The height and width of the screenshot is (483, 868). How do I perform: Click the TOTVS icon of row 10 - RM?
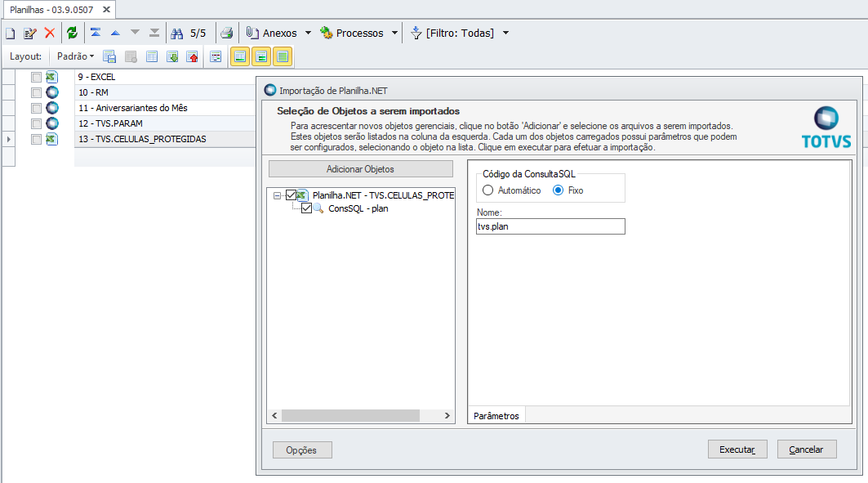point(52,92)
